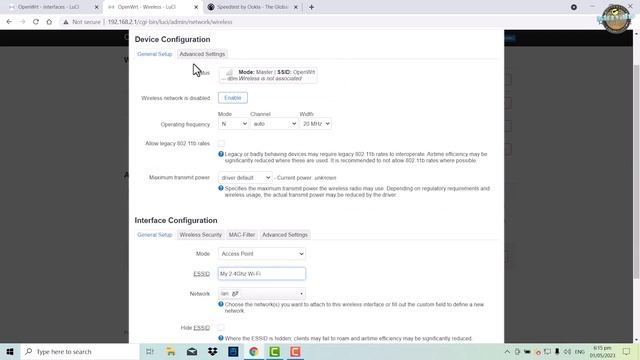Viewport: 640px width, 360px height.
Task: Close the Speedtest by Ookla tab
Action: [296, 7]
